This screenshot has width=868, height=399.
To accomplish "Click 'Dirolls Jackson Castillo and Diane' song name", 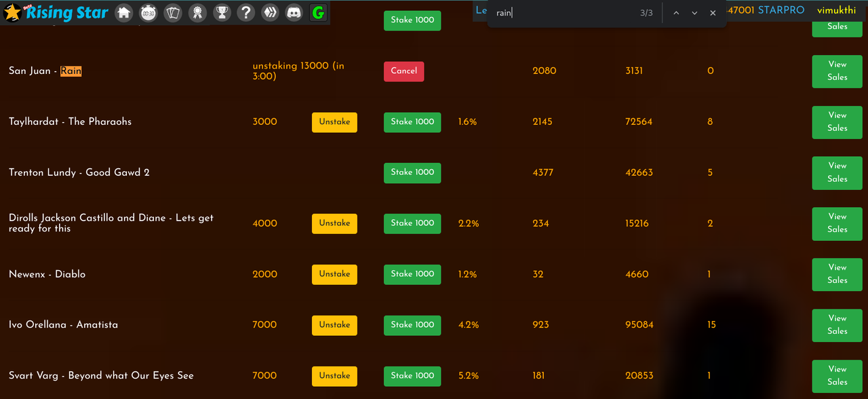I will pyautogui.click(x=111, y=223).
